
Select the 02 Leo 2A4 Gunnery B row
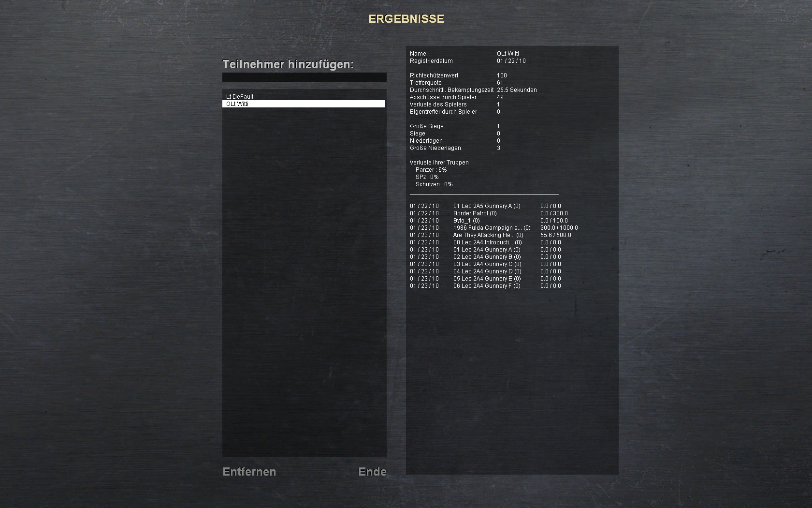tap(486, 257)
